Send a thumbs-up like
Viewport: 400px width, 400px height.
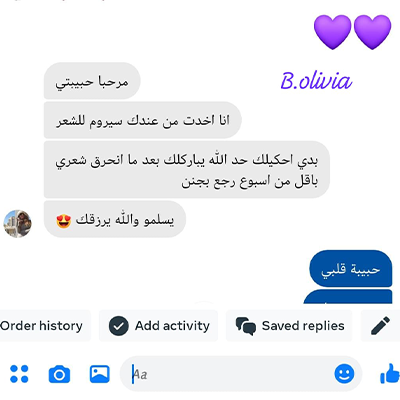coord(390,374)
